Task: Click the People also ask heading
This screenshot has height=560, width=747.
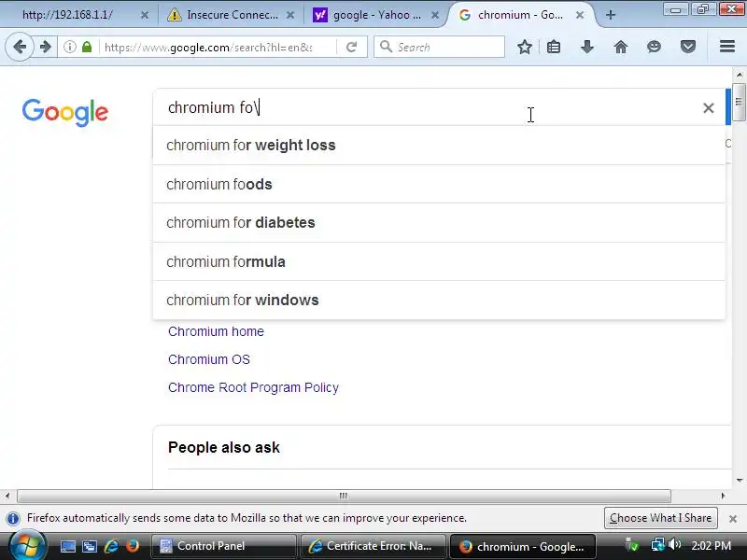Action: [224, 448]
